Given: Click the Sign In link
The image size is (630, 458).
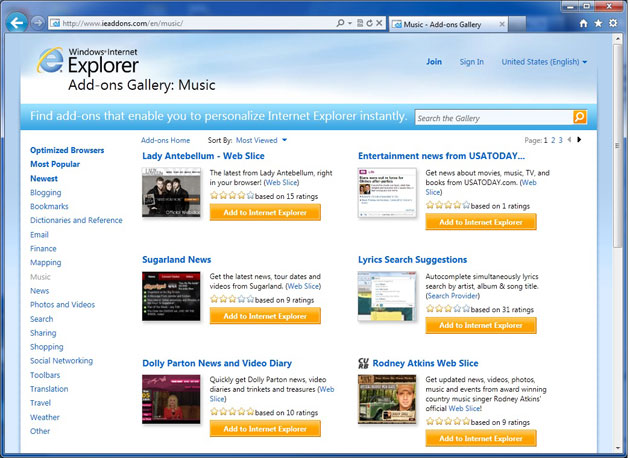Looking at the screenshot, I should click(471, 62).
